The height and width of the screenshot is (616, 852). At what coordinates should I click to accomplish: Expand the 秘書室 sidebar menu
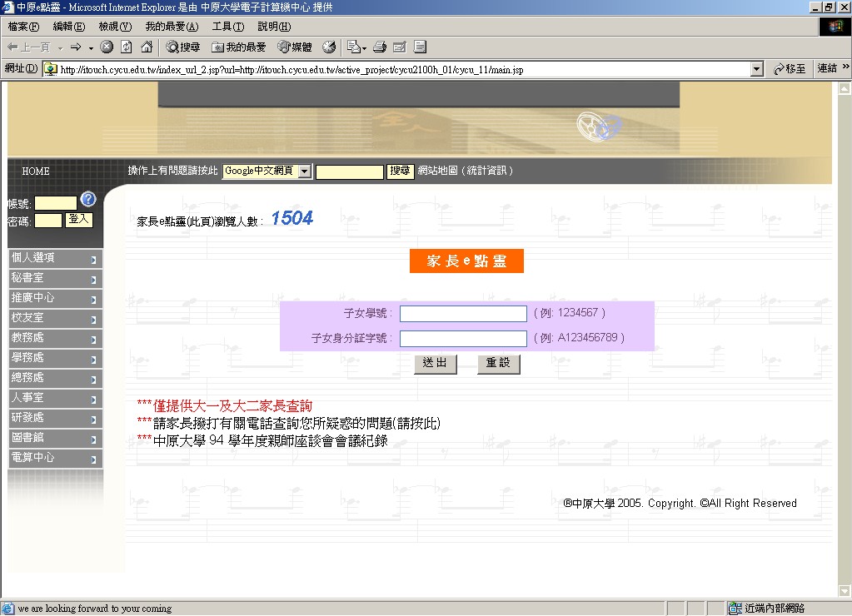pyautogui.click(x=55, y=278)
